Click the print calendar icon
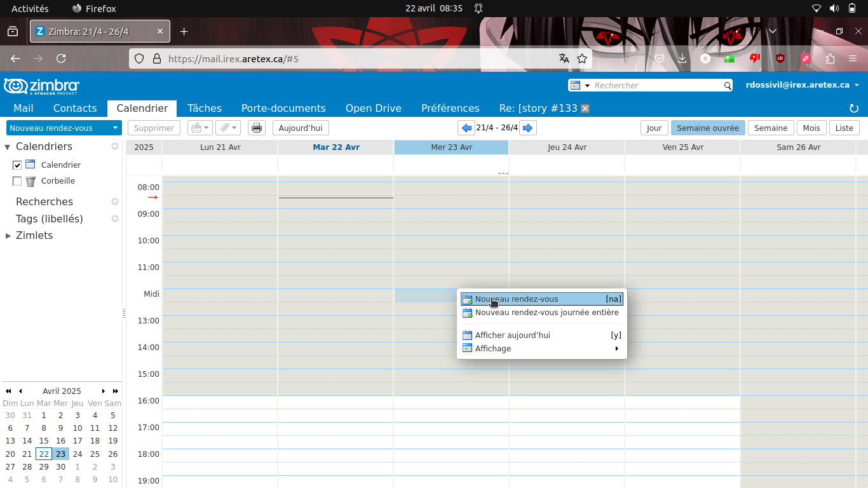The image size is (868, 488). coord(257,128)
